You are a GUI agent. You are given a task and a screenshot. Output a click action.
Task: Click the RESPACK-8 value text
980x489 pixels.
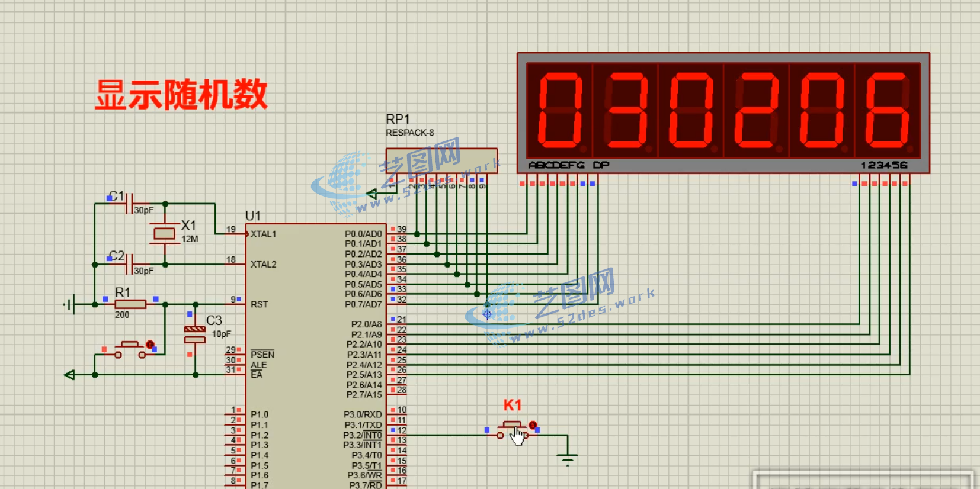(410, 133)
